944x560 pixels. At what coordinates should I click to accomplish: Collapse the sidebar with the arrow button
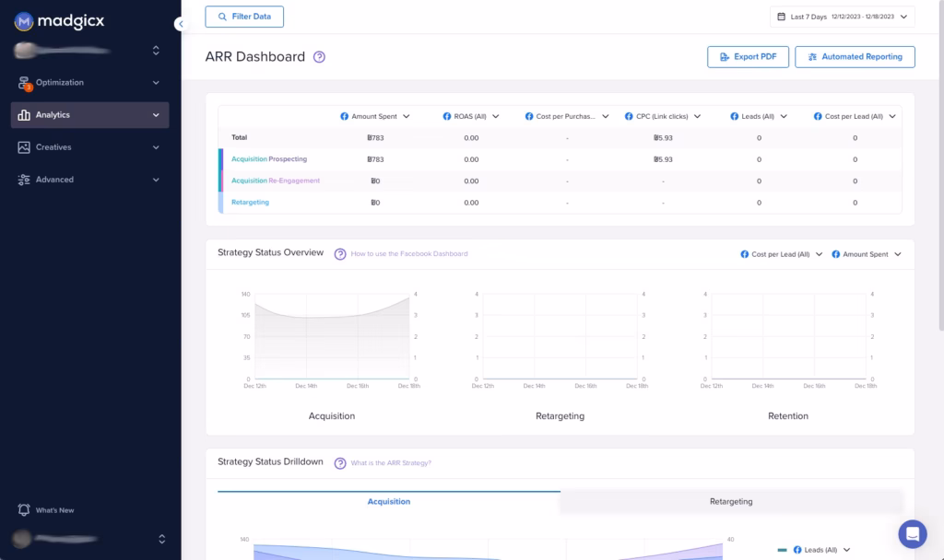(180, 25)
